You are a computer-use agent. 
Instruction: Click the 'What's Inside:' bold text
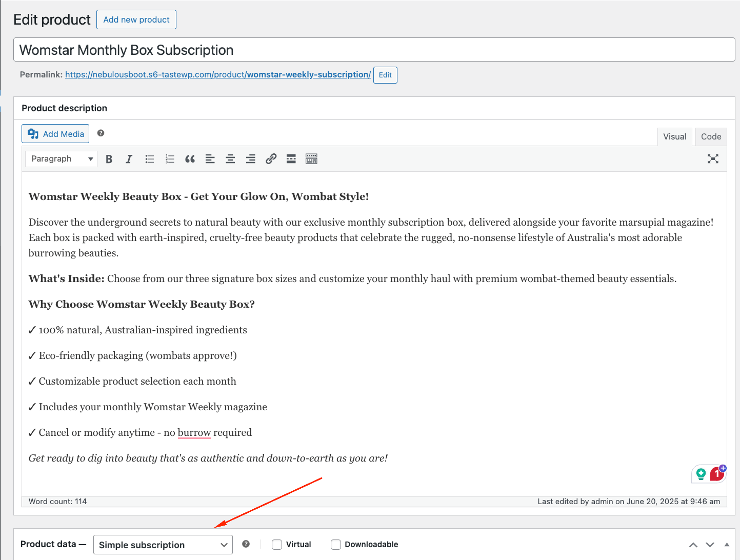(67, 278)
